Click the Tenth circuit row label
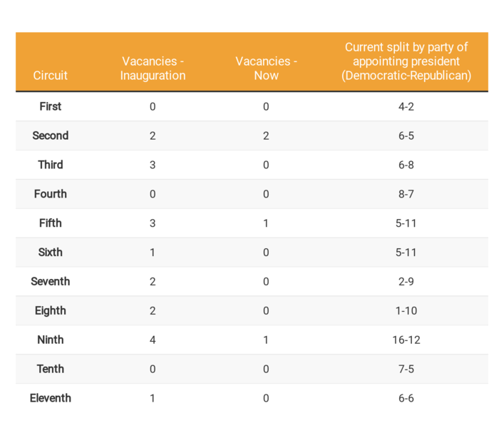This screenshot has width=504, height=428. pyautogui.click(x=51, y=370)
